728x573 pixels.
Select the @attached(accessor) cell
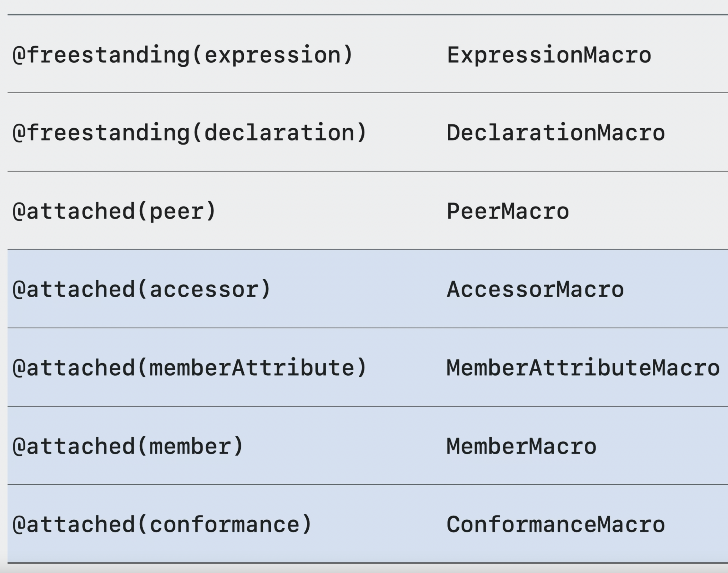click(141, 290)
